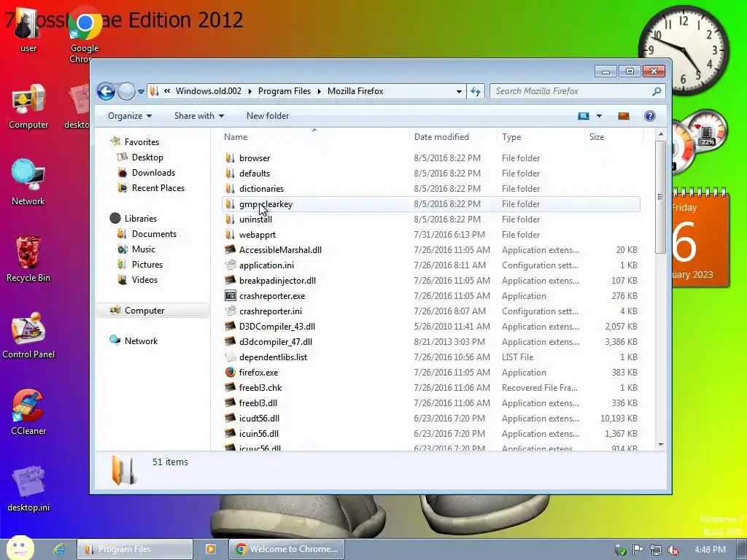Click the muted volume tray icon
This screenshot has width=747, height=560.
673,550
